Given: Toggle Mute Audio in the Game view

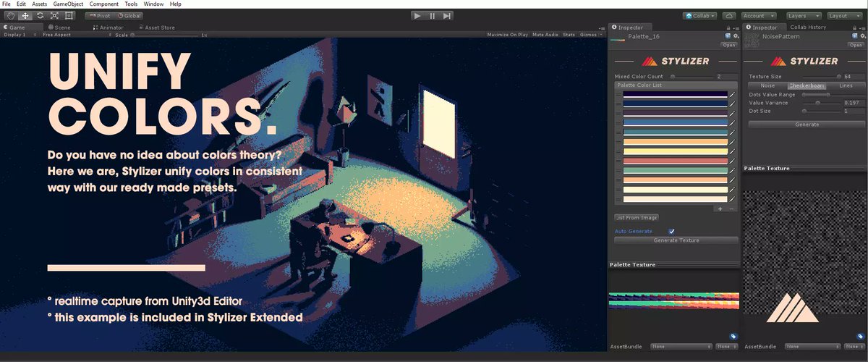Looking at the screenshot, I should [x=545, y=34].
